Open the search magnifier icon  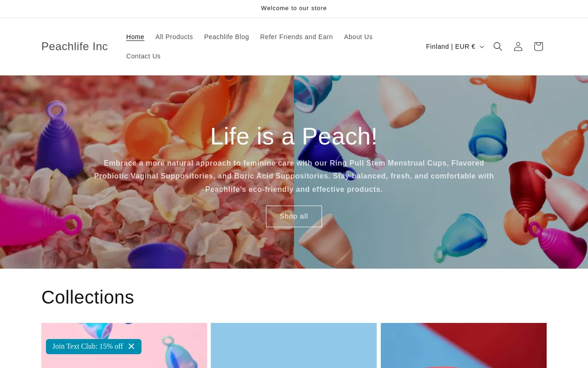[x=498, y=46]
